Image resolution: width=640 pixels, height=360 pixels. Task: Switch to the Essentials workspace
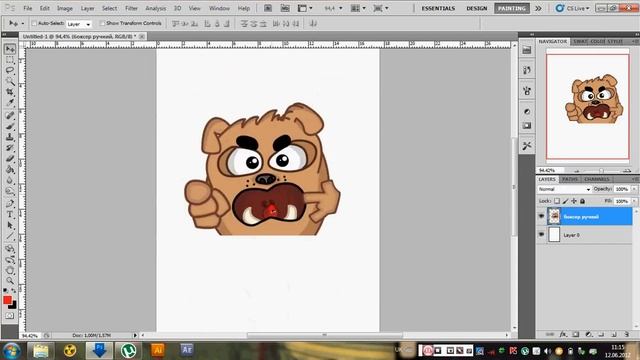pyautogui.click(x=438, y=8)
